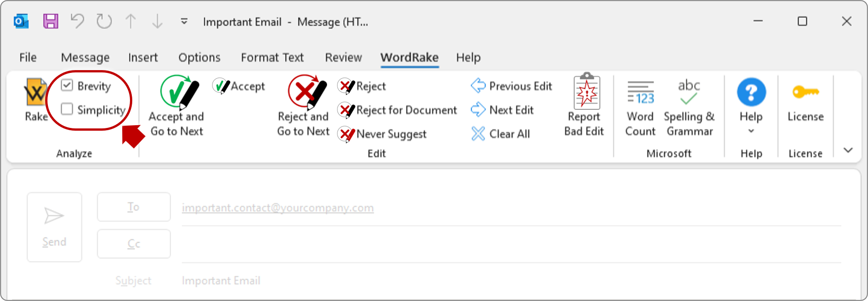Close the Important Email window

pos(847,21)
